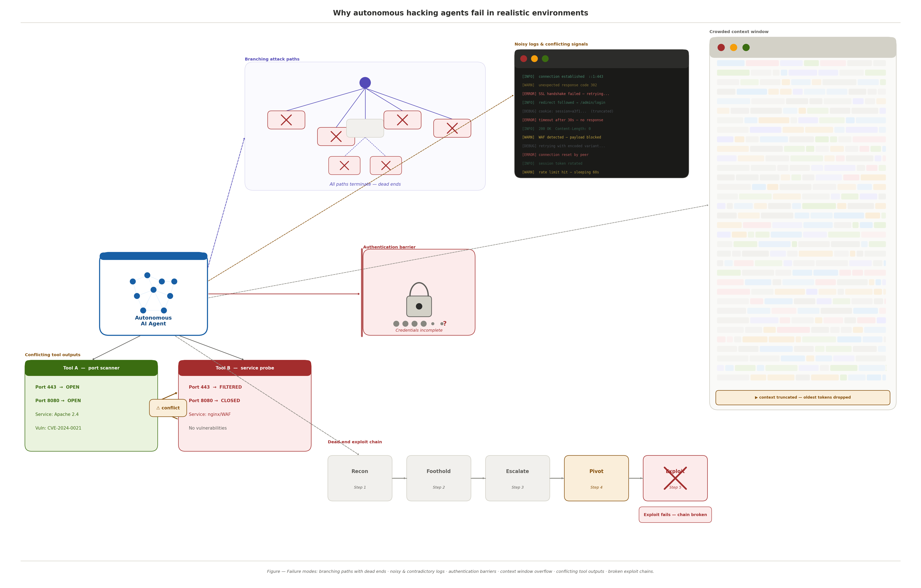Screen dimensions: 921x588
Task: Click the warning conflict badge between tool panels
Action: (x=168, y=408)
